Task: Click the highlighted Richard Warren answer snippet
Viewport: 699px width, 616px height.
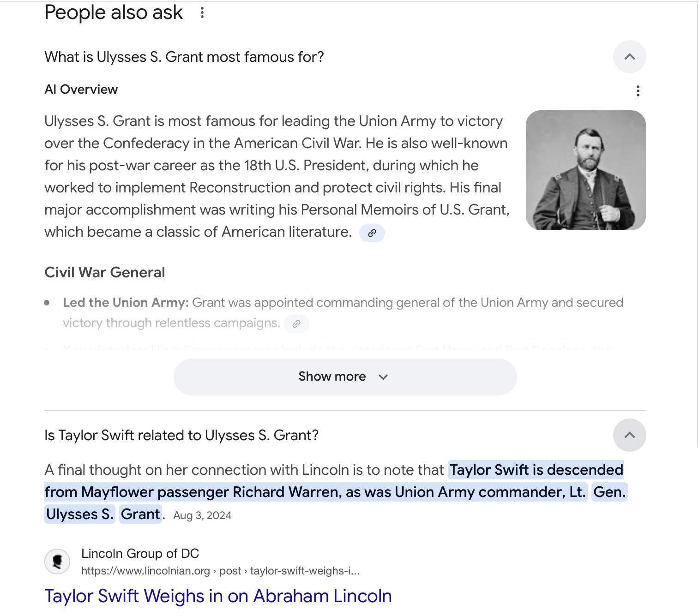Action: pos(316,492)
